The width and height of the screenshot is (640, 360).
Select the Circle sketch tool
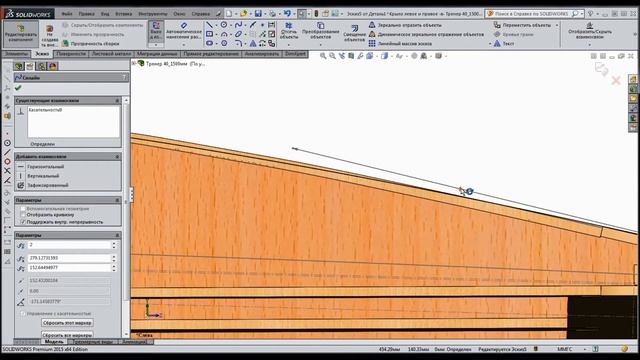[x=224, y=25]
